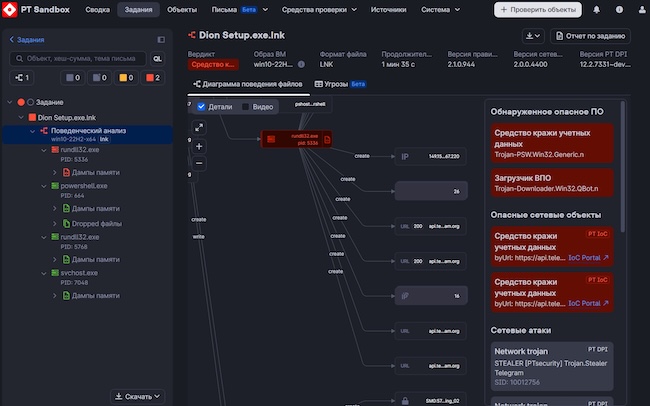Open the Источники section
This screenshot has width=650, height=406.
(x=388, y=10)
